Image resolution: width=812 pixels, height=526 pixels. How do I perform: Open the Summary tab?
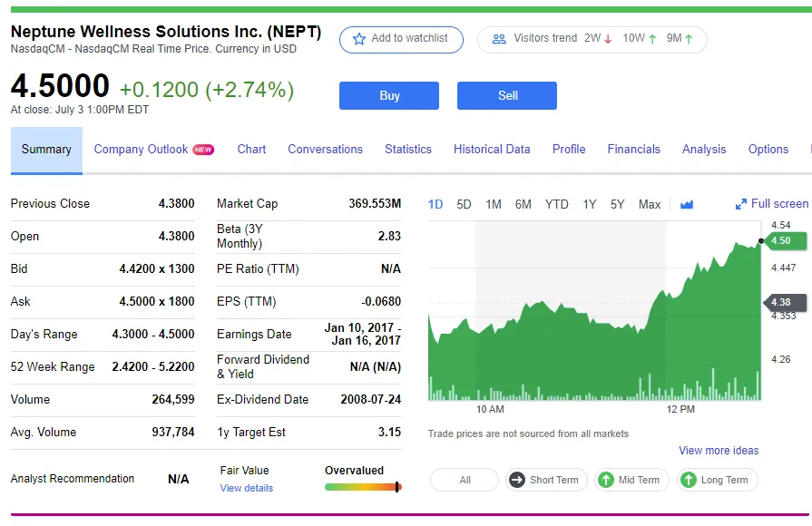(46, 150)
